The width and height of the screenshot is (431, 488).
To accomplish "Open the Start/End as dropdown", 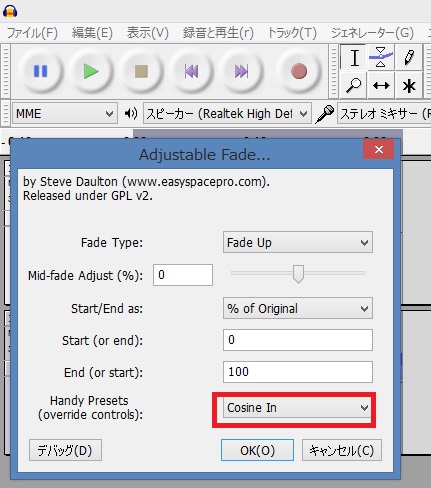I will [x=298, y=308].
